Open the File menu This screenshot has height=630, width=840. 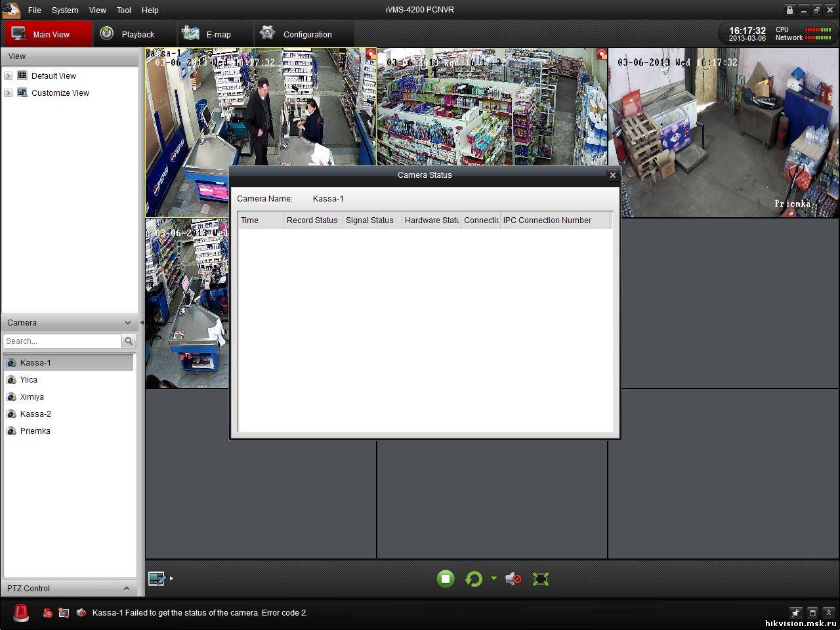pyautogui.click(x=34, y=10)
